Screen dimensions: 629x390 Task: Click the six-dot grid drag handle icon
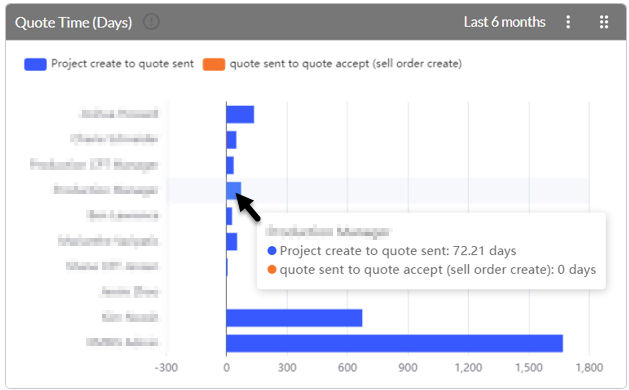click(604, 22)
